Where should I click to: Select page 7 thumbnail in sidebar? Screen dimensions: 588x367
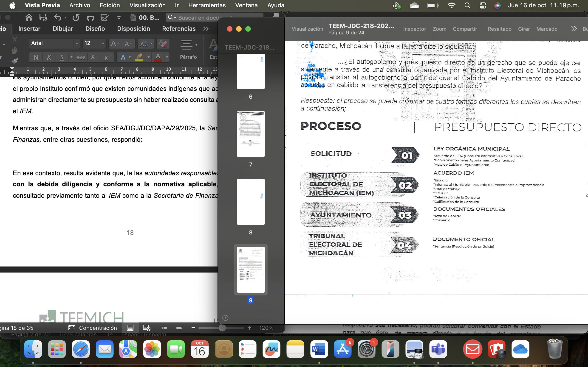[x=251, y=134]
